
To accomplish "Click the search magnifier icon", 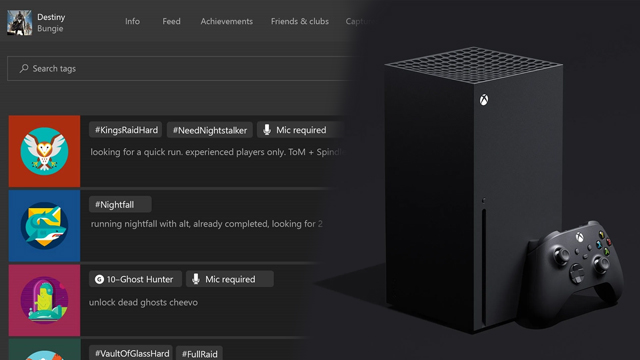I will click(x=24, y=69).
